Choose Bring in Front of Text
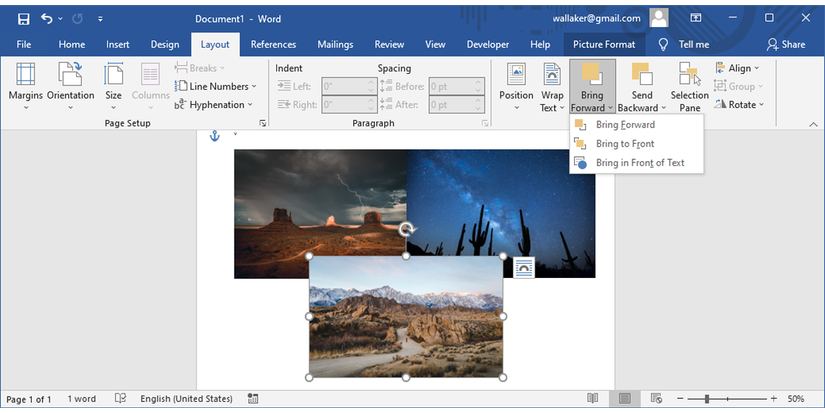This screenshot has width=825, height=413. coord(636,163)
